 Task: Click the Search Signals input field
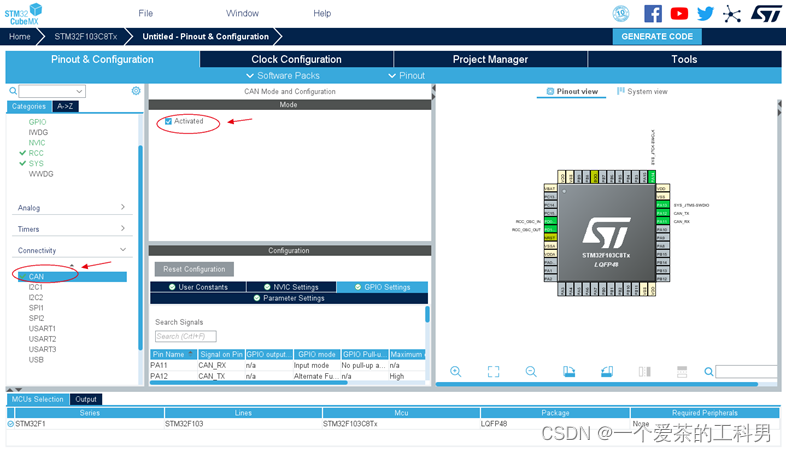(185, 336)
